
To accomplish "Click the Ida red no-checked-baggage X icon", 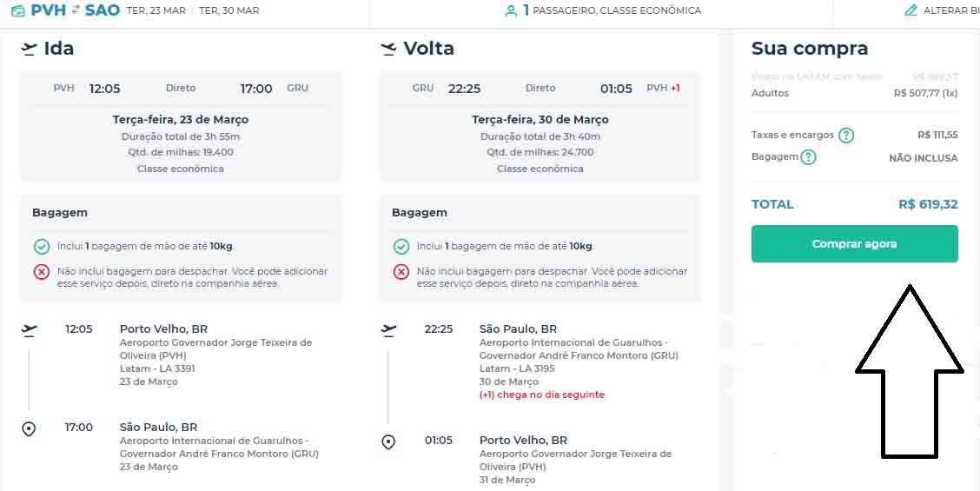I will [42, 272].
